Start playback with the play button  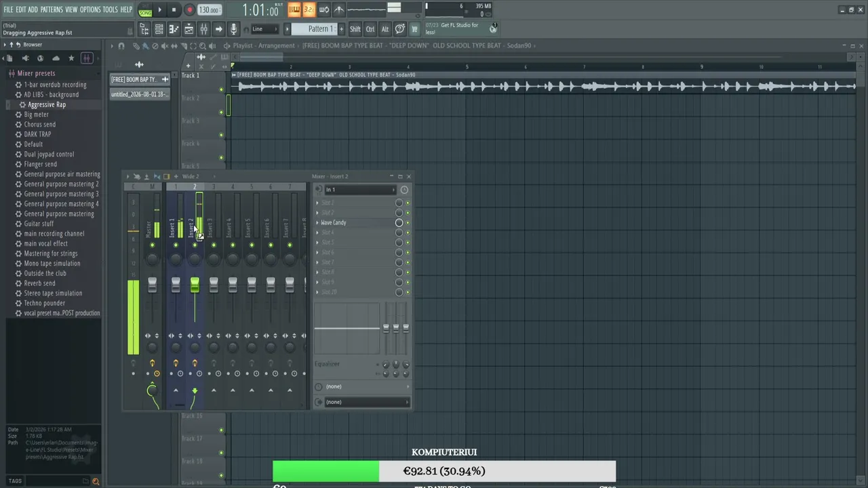coord(160,10)
